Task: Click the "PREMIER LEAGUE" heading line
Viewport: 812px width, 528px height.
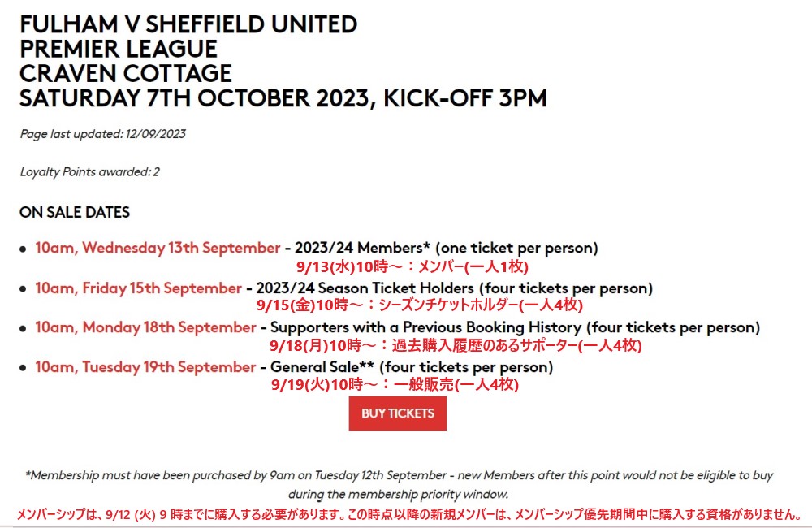Action: (119, 49)
